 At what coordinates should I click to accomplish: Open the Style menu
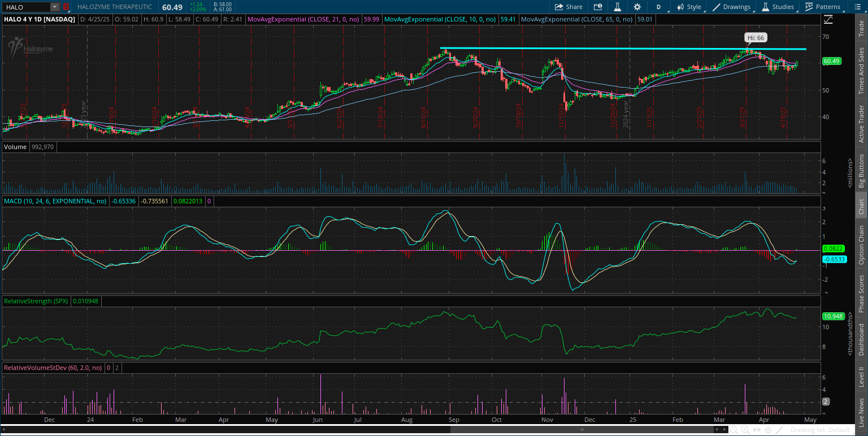coord(689,7)
